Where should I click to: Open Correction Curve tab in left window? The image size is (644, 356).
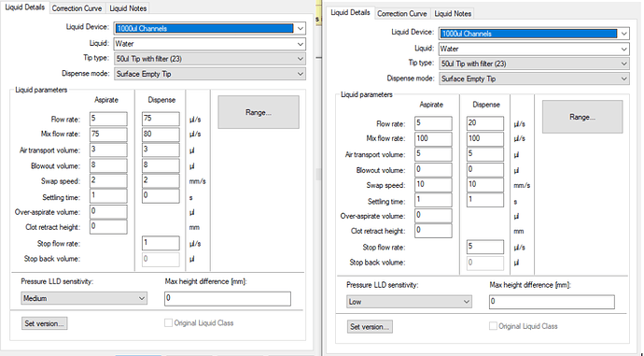tap(77, 8)
